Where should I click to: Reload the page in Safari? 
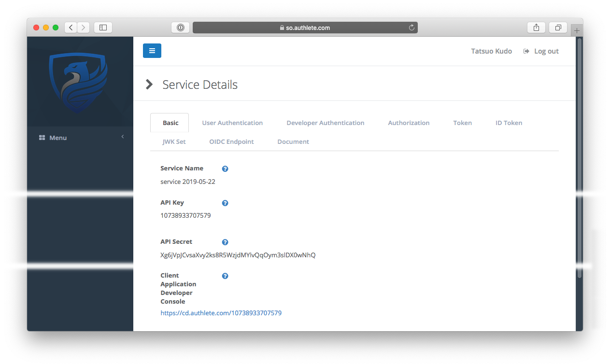pyautogui.click(x=411, y=28)
